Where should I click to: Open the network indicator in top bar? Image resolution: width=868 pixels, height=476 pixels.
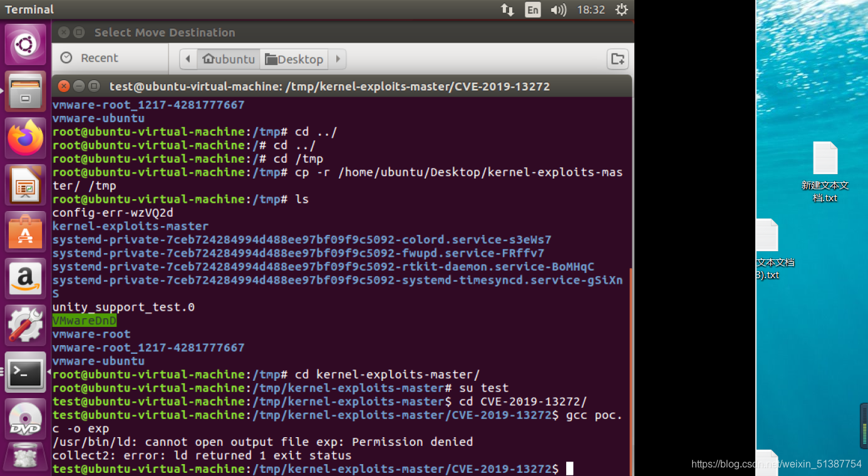click(x=507, y=9)
